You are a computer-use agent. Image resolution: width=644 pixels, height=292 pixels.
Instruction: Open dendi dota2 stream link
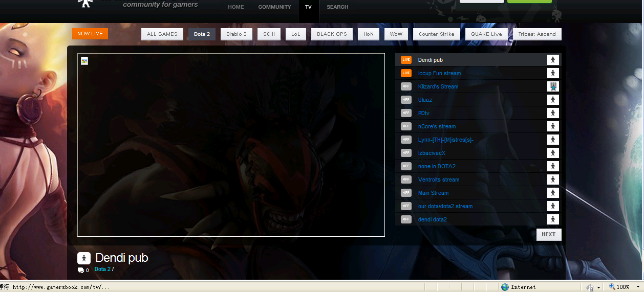433,219
